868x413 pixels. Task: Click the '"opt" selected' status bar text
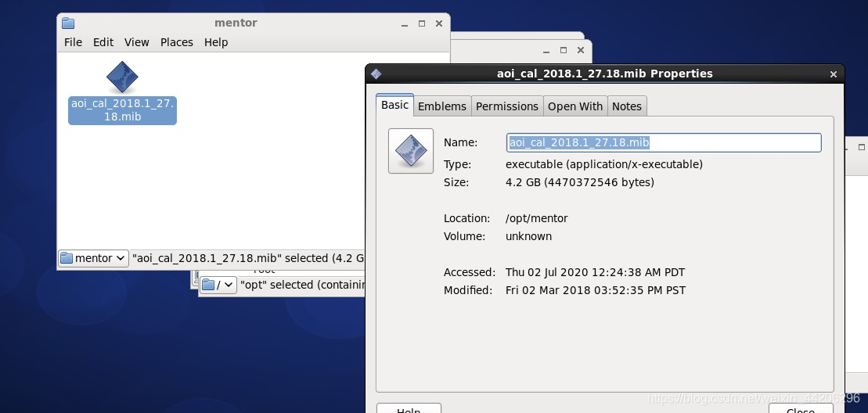[x=302, y=285]
